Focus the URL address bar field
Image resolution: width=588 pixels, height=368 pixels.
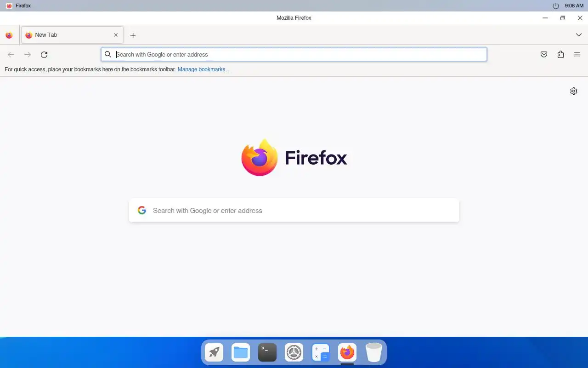(294, 54)
